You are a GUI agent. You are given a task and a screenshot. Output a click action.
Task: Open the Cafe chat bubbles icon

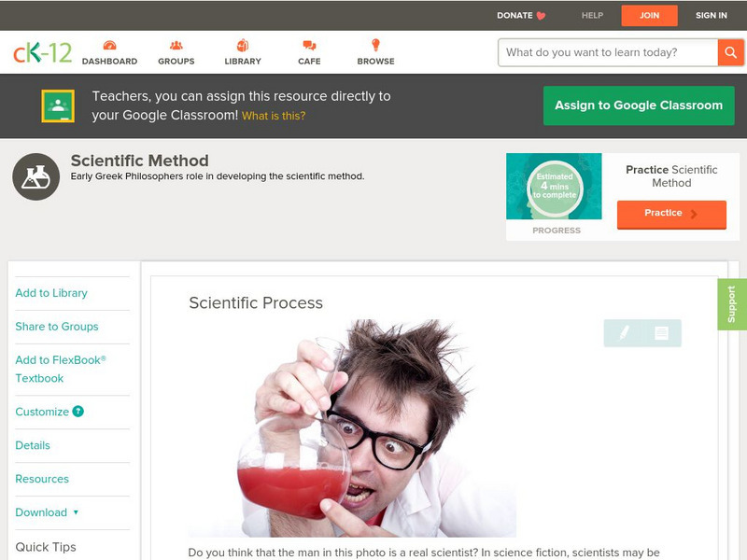click(309, 45)
